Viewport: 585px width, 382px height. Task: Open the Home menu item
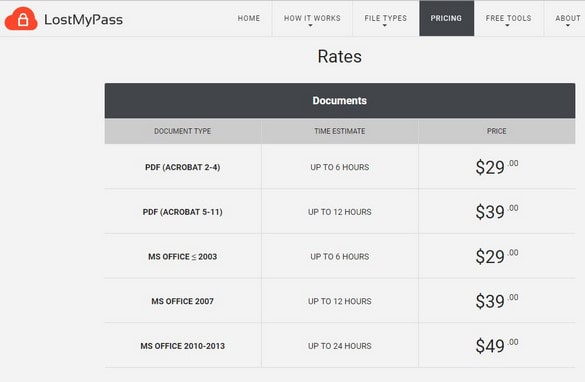click(249, 18)
